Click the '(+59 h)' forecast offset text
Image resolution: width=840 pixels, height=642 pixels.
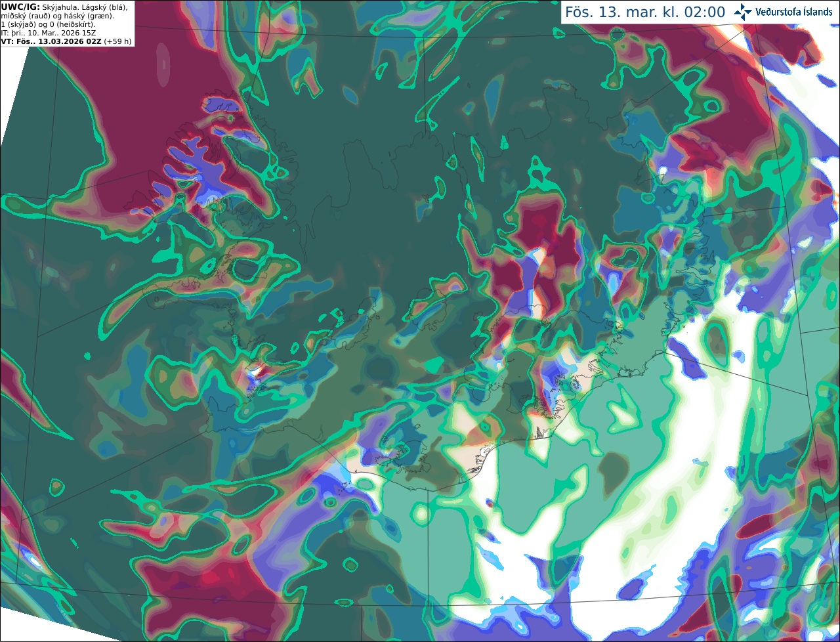pos(117,41)
